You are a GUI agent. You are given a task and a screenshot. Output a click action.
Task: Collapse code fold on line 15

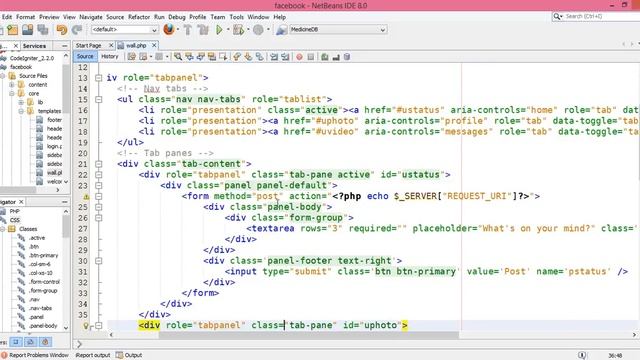tap(98, 99)
